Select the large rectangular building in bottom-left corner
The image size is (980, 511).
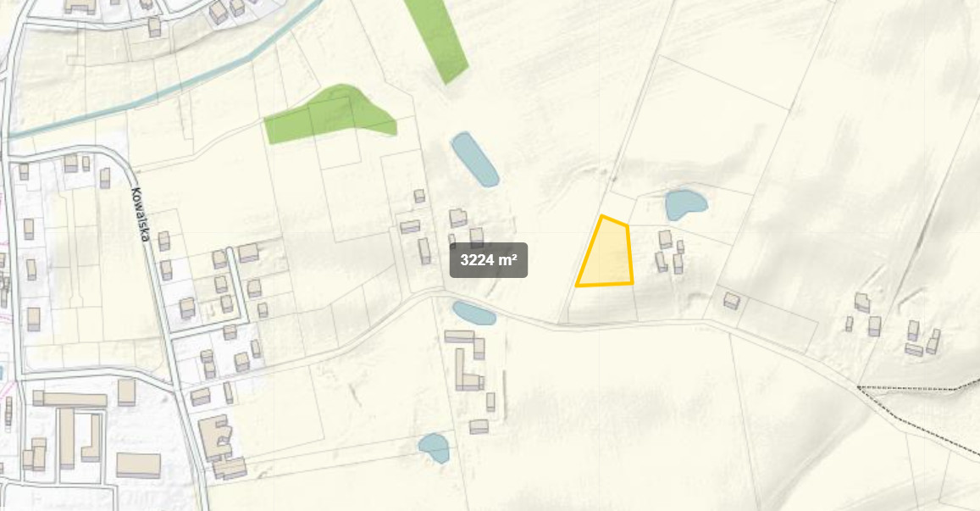click(138, 466)
